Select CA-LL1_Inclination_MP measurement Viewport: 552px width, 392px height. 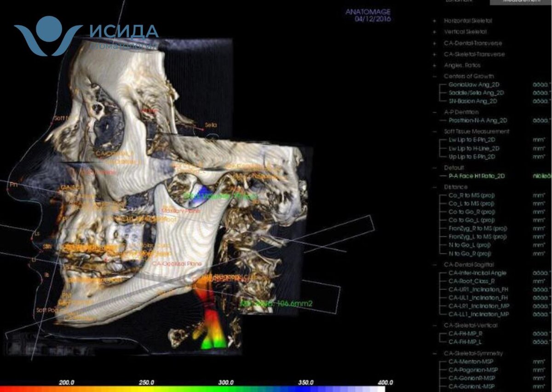[x=479, y=315]
